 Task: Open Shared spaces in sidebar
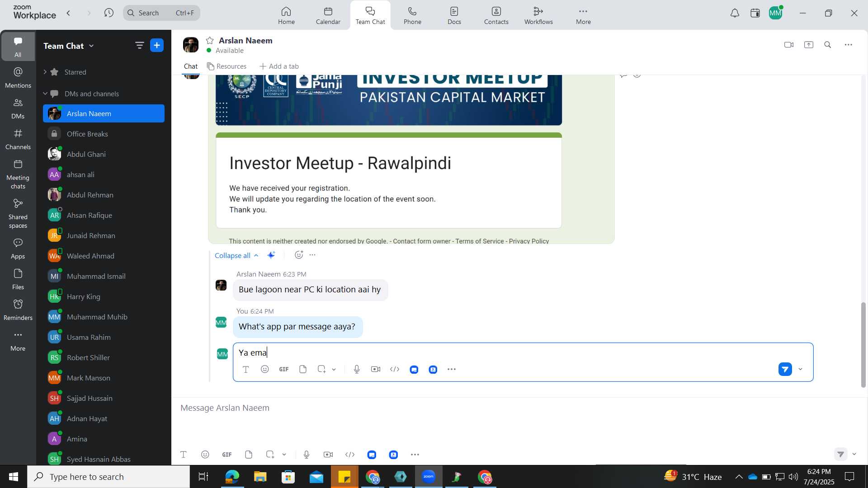18,214
